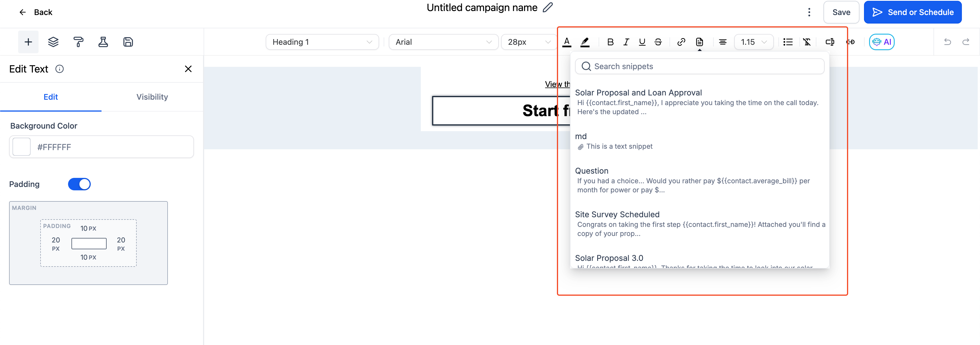Insert a hyperlink with the link icon

coord(681,42)
